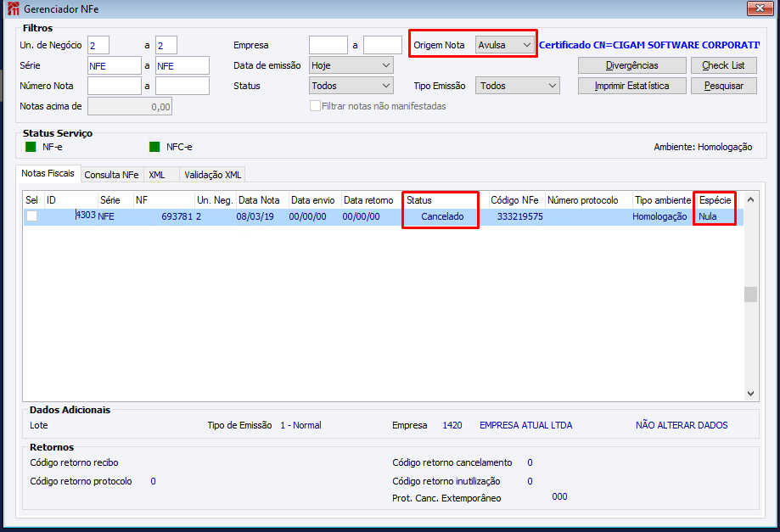Toggle Filtrar notas não manifestadas checkbox
Viewport: 780px width, 532px height.
pos(315,106)
